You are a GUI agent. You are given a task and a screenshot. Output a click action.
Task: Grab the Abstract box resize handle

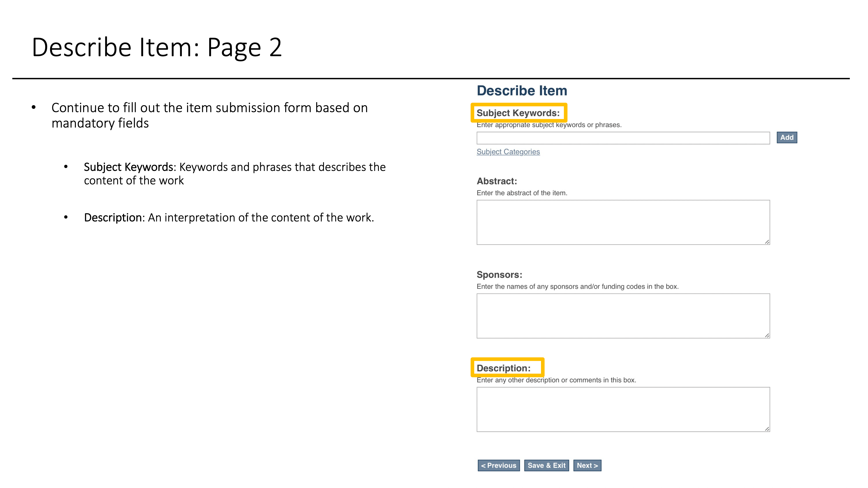(767, 242)
